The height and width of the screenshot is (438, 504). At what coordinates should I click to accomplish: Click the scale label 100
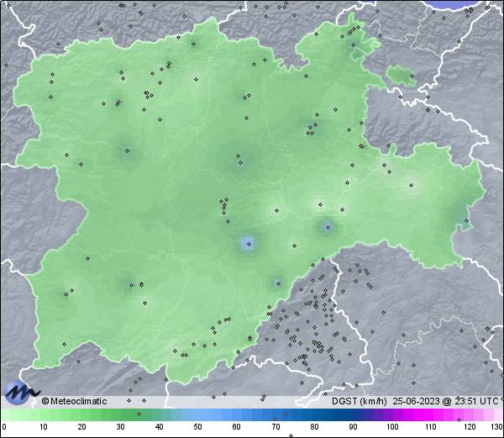click(x=392, y=427)
